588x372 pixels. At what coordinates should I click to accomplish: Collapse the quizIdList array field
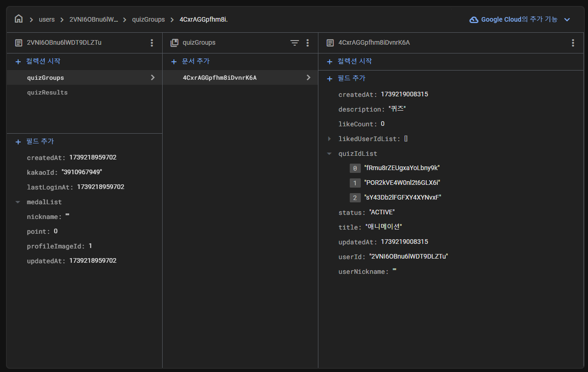coord(329,154)
